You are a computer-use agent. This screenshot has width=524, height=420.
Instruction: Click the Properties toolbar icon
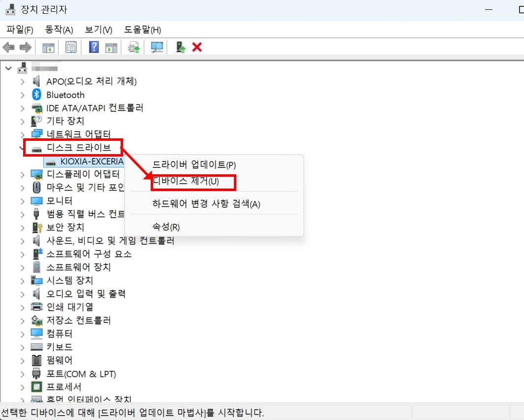coord(71,47)
